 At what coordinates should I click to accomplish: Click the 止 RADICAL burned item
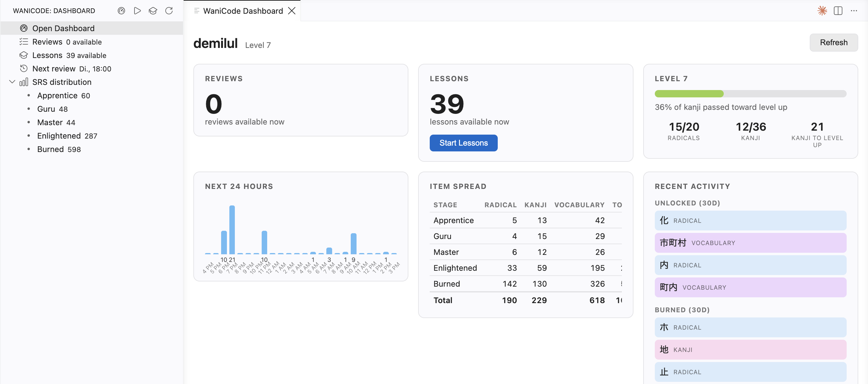[x=750, y=372]
